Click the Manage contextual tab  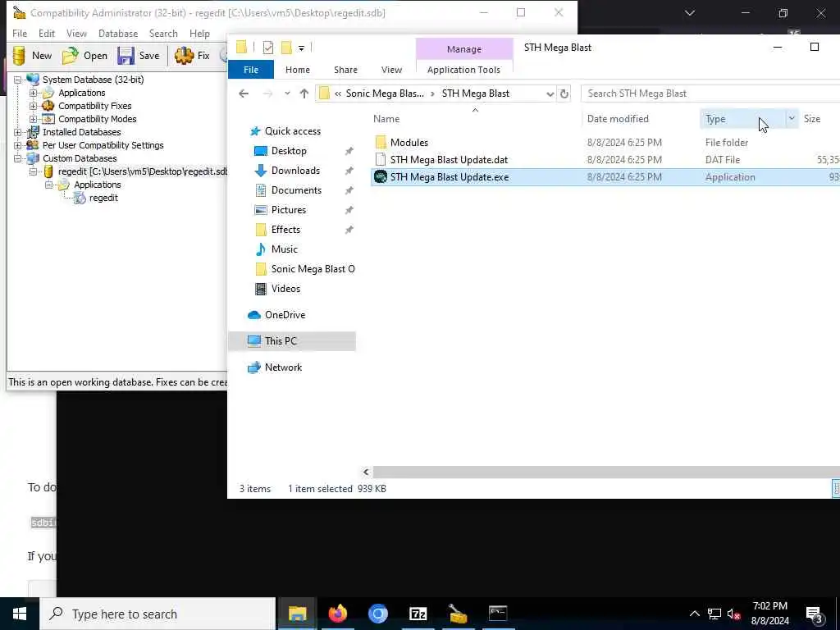pyautogui.click(x=464, y=48)
